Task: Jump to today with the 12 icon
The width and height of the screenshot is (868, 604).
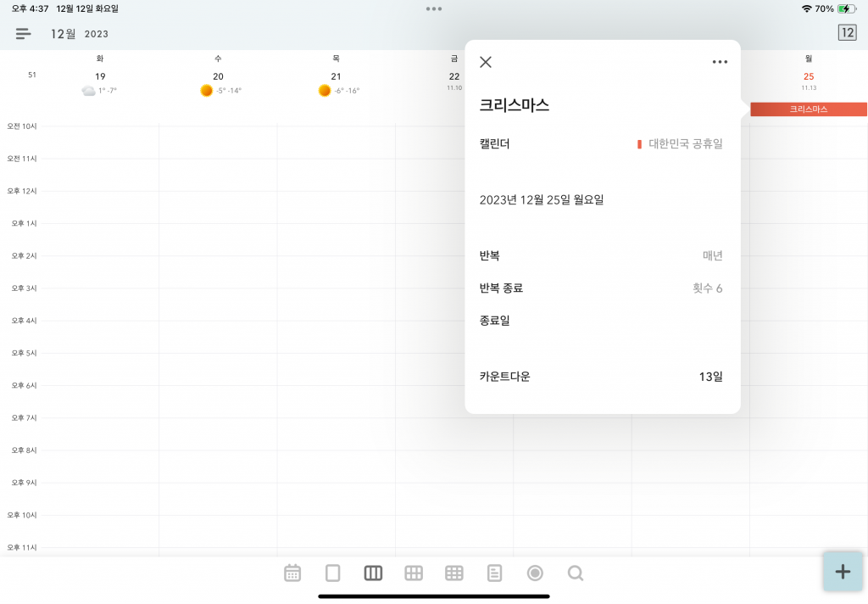Action: coord(847,33)
